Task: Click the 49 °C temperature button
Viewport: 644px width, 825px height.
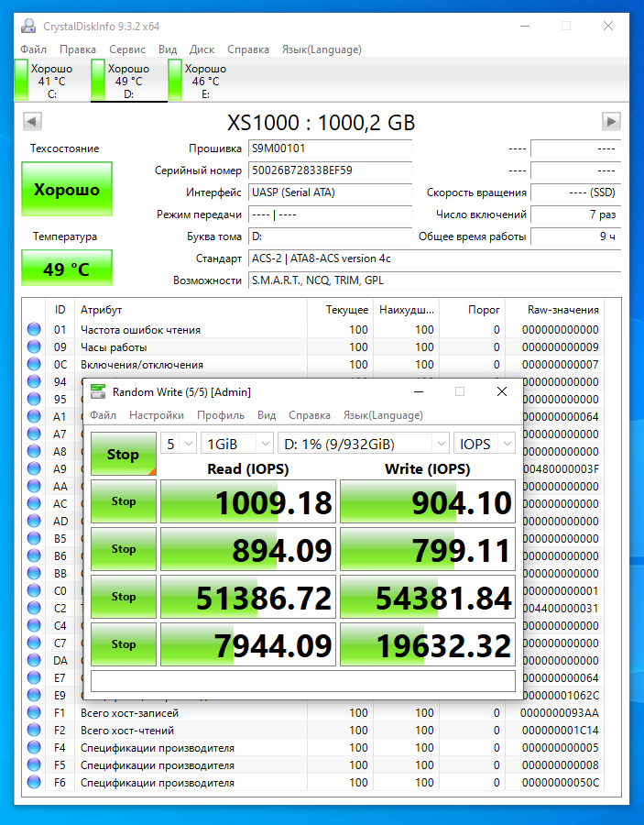Action: point(67,269)
